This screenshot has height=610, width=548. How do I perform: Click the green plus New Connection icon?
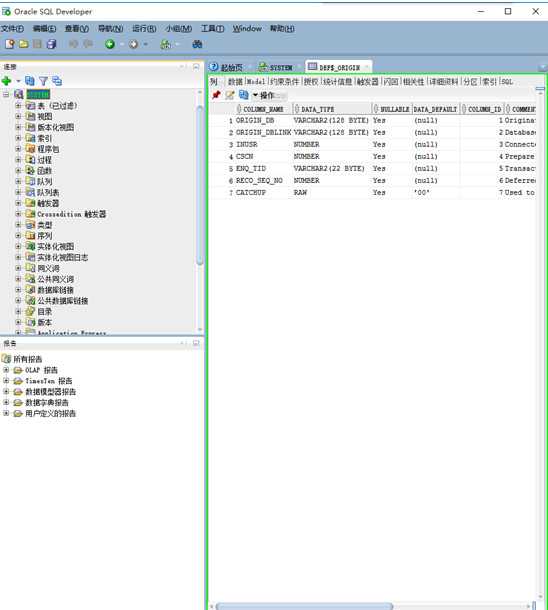[6, 81]
